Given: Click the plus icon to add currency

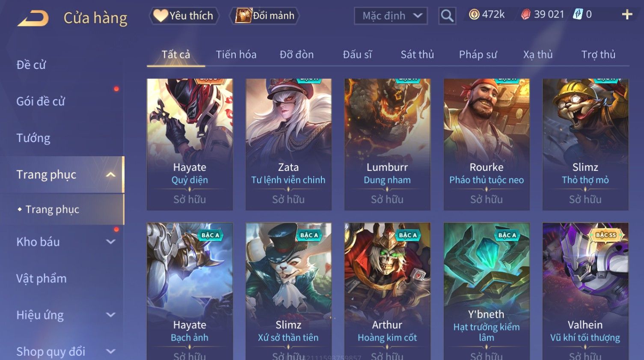Looking at the screenshot, I should click(x=627, y=15).
